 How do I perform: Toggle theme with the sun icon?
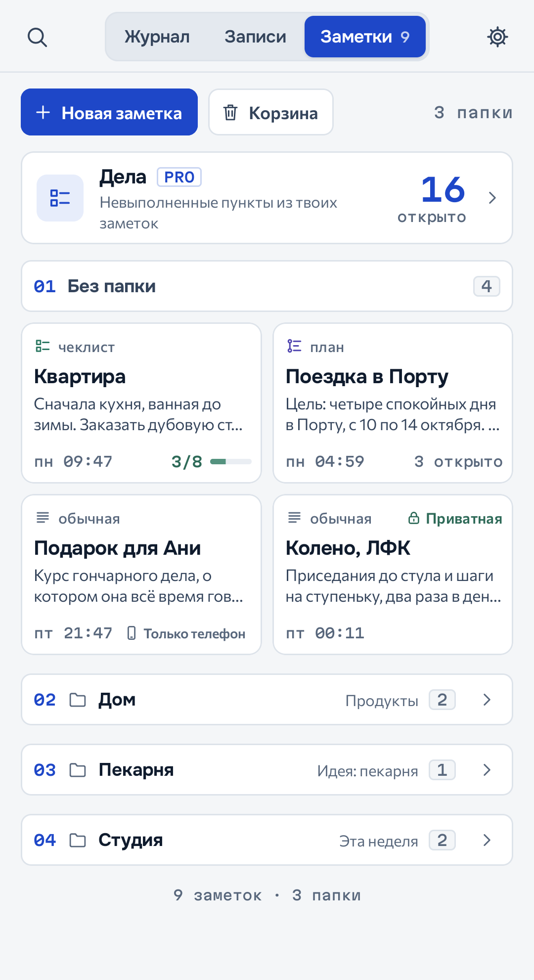(x=497, y=37)
